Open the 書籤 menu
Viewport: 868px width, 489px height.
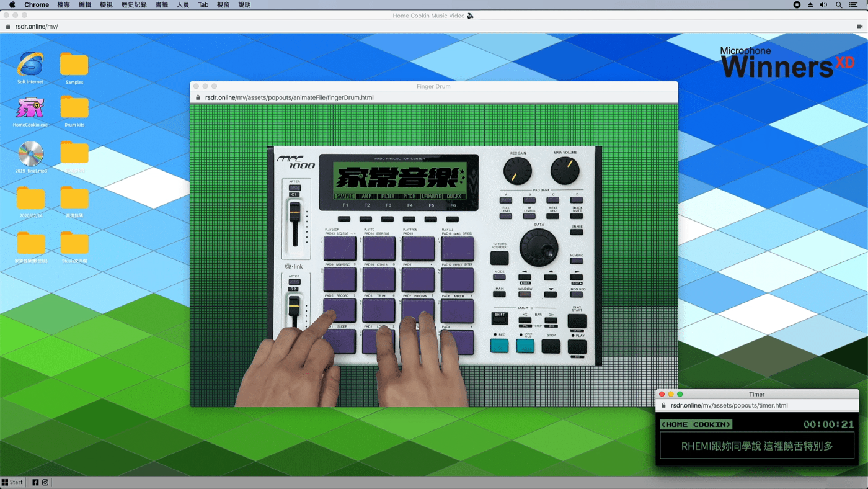click(x=162, y=4)
